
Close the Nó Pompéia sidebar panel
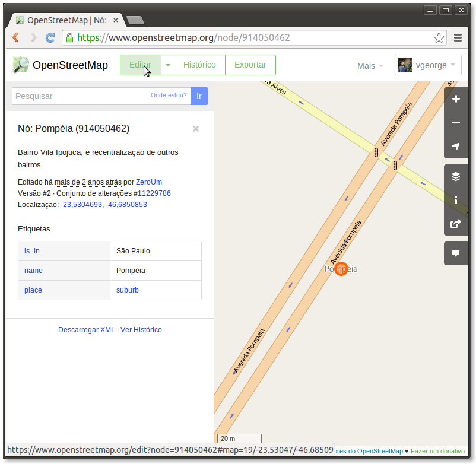196,129
